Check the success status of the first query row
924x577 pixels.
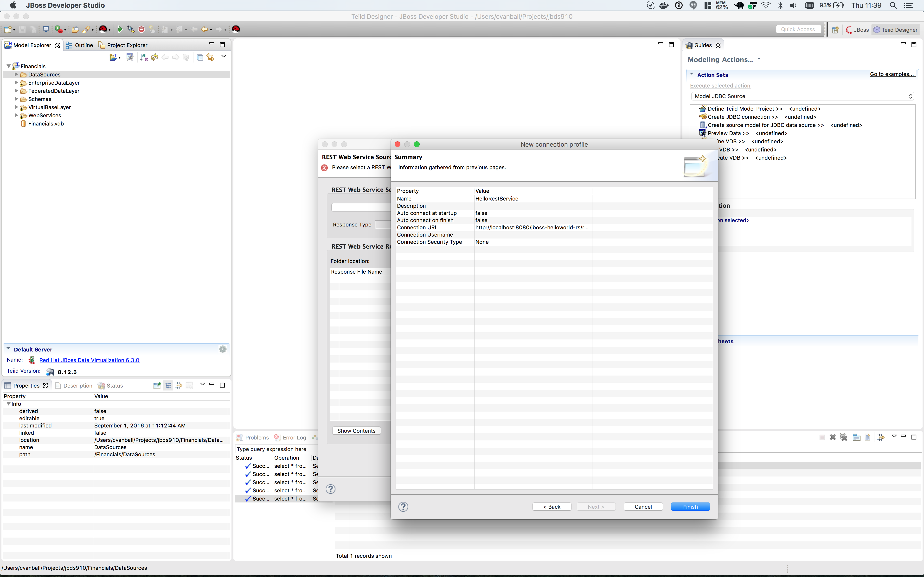tap(247, 466)
